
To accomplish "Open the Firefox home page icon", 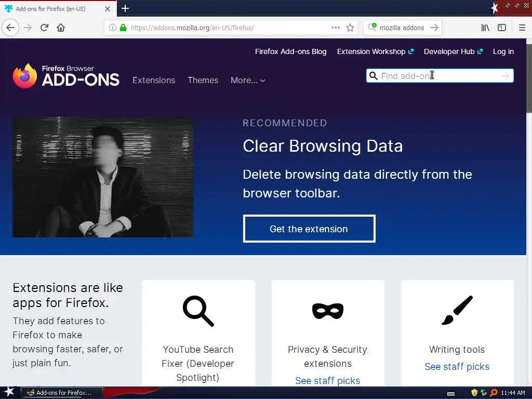I will 61,28.
